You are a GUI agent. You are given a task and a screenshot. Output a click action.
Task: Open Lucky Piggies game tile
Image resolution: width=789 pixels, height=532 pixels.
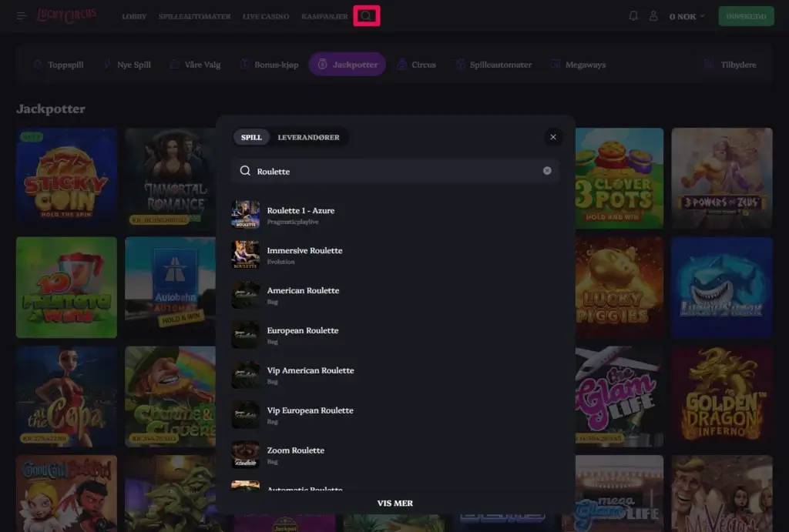click(619, 287)
